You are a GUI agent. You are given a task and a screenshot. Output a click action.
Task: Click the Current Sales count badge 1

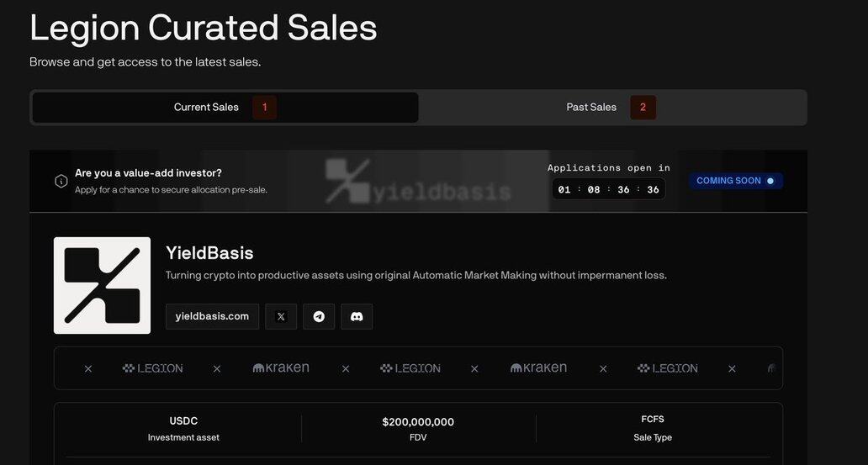(265, 108)
